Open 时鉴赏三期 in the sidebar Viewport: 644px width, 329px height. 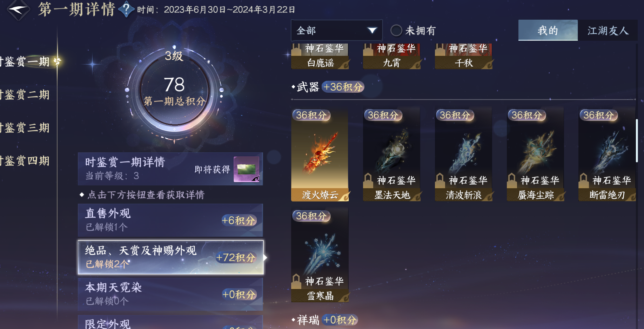pos(25,127)
